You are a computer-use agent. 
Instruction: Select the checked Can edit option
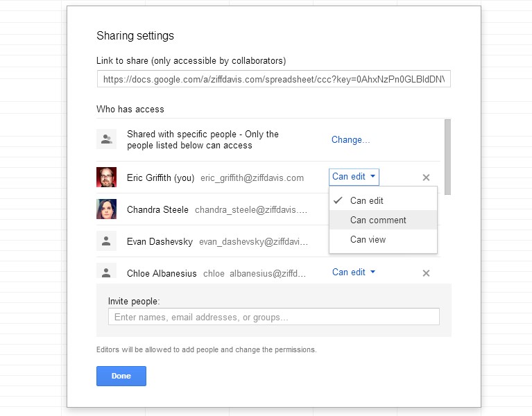pos(366,201)
